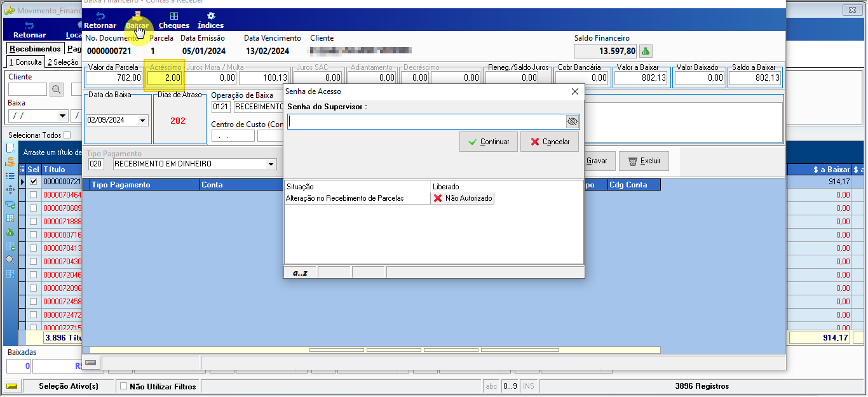The height and width of the screenshot is (397, 868).
Task: Click the Cancelar button
Action: pyautogui.click(x=550, y=142)
